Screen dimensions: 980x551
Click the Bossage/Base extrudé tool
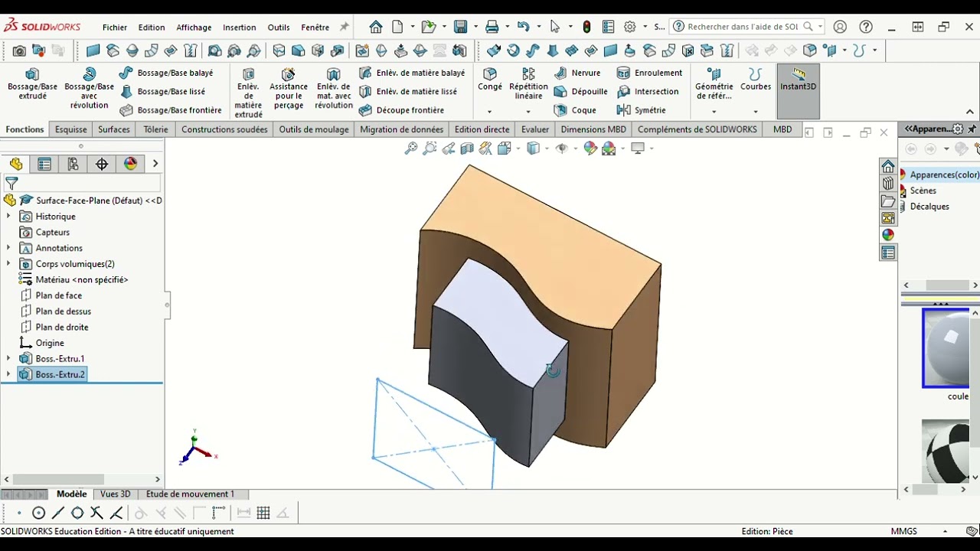(x=32, y=83)
